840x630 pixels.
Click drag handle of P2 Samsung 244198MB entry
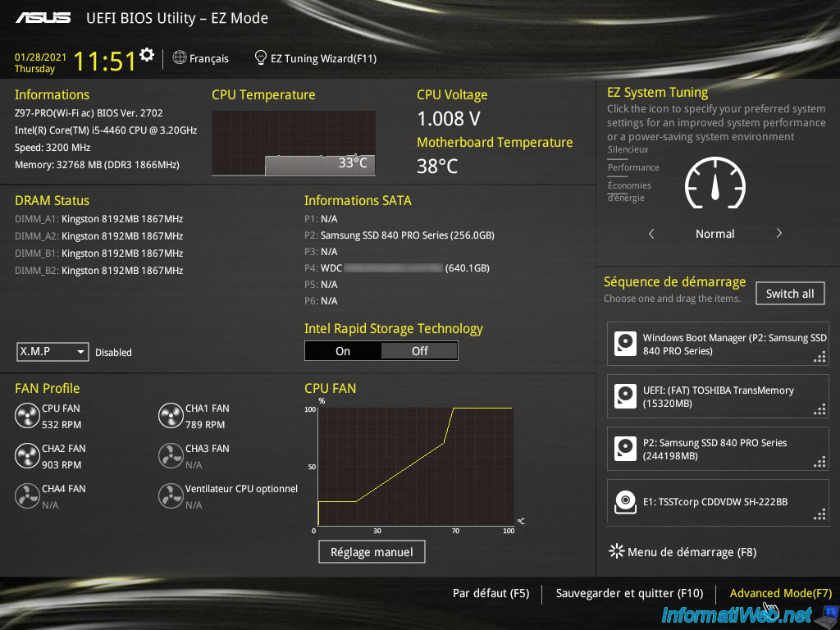point(819,463)
